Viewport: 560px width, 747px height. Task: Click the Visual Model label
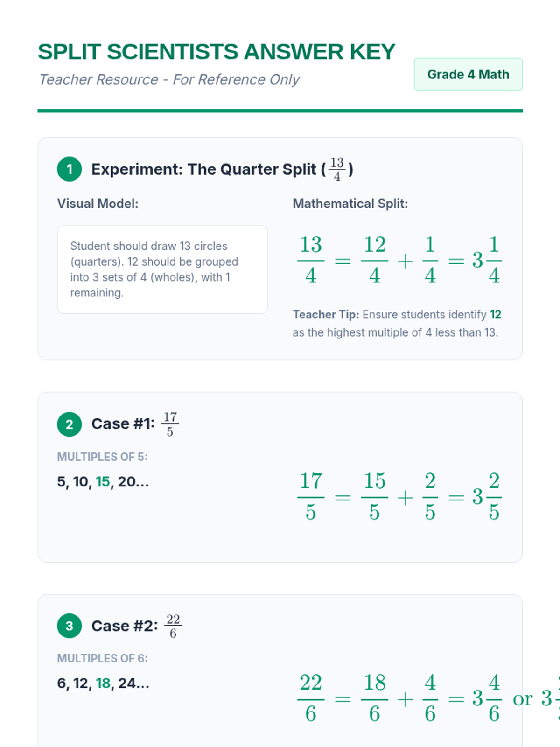click(98, 204)
